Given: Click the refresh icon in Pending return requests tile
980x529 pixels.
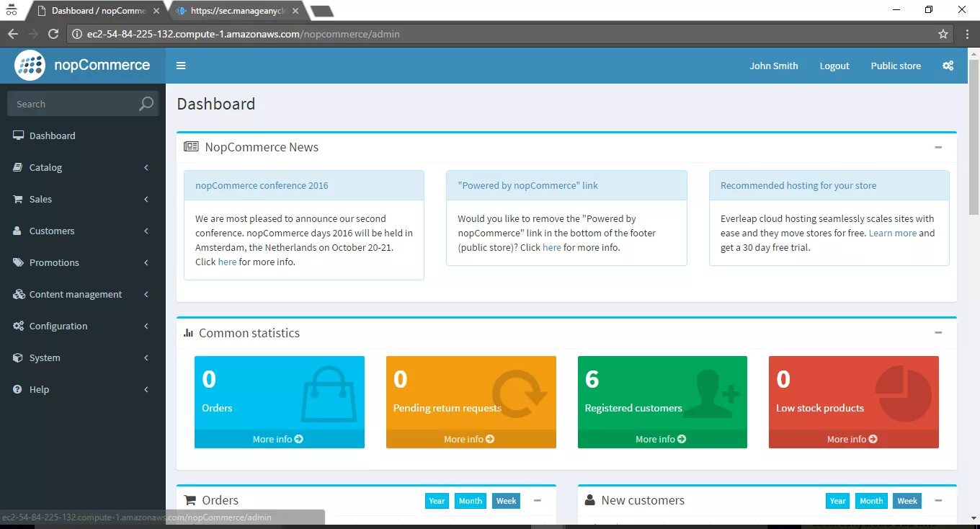Looking at the screenshot, I should point(519,394).
